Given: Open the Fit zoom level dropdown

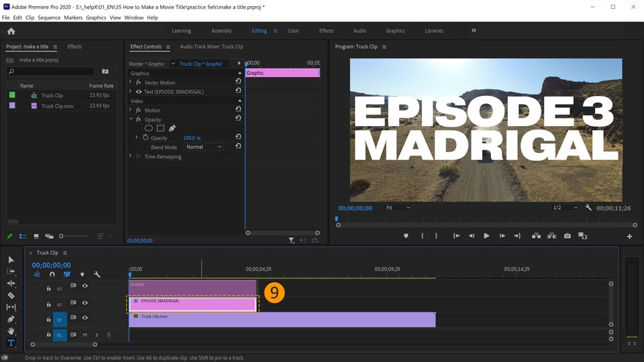Looking at the screenshot, I should point(397,208).
